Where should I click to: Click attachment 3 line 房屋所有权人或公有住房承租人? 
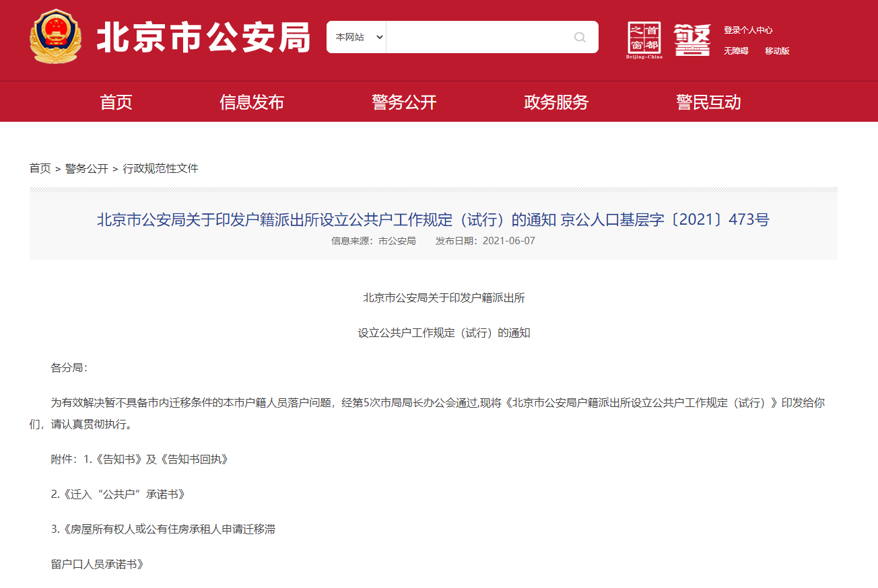point(164,529)
